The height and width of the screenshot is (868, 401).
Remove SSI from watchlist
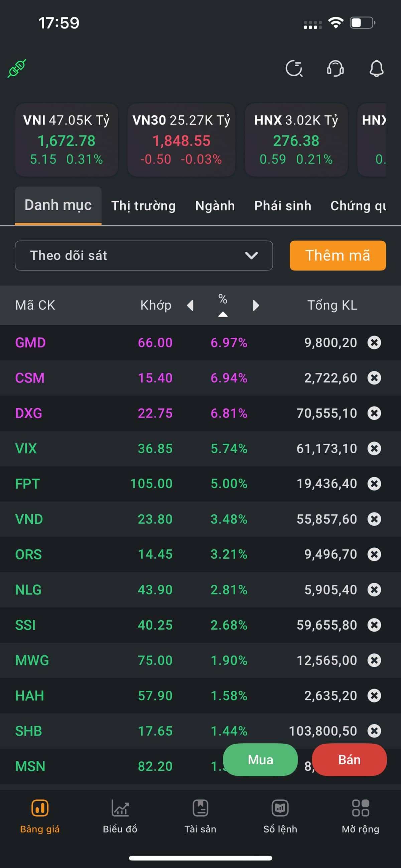tap(374, 625)
